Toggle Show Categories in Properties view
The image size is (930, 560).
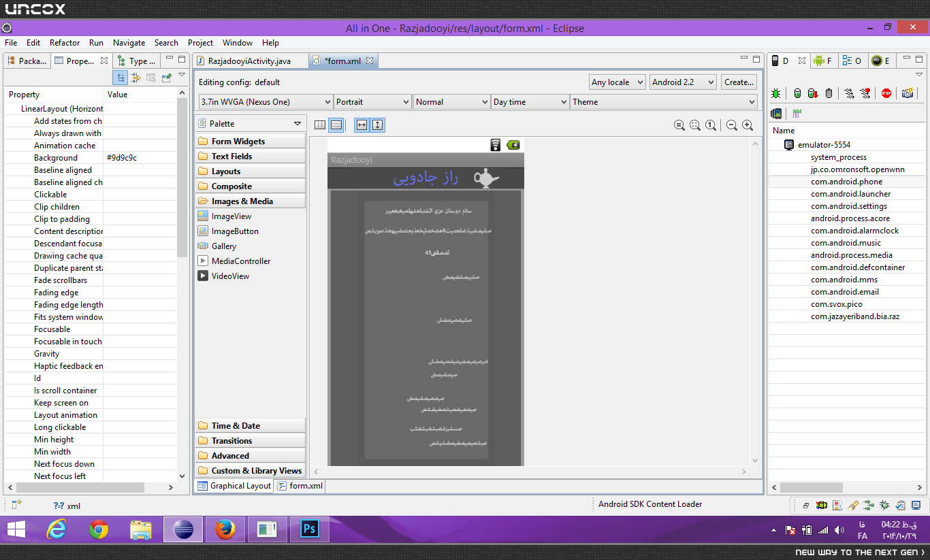121,78
